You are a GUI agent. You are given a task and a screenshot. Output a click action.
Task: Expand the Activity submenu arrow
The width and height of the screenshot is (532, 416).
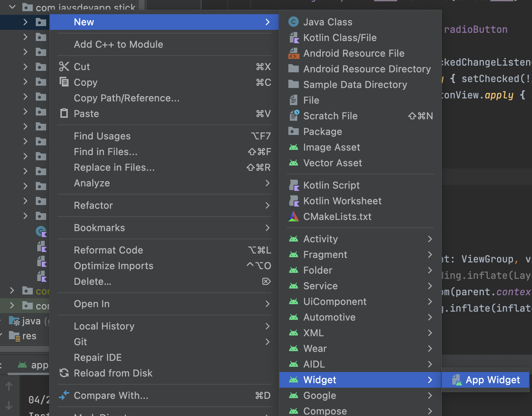pos(430,239)
